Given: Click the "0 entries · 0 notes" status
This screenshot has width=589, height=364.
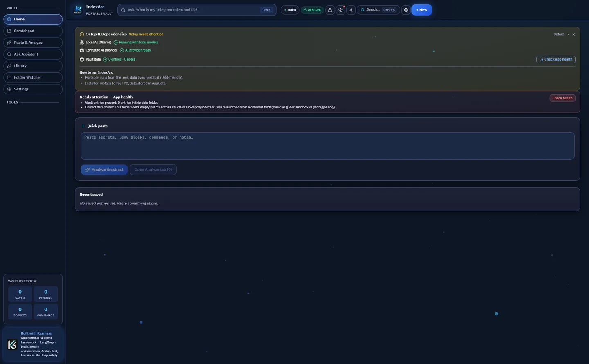Looking at the screenshot, I should point(122,59).
